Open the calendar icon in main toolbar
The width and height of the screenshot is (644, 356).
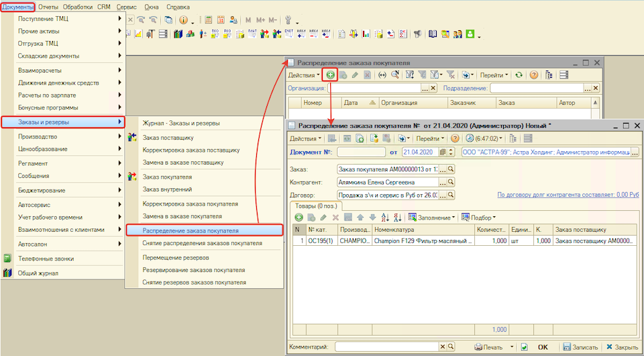pos(221,19)
